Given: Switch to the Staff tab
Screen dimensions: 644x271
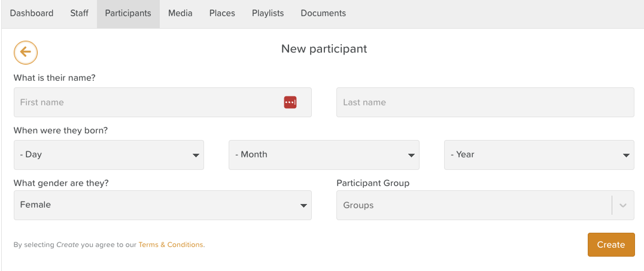Looking at the screenshot, I should click(x=79, y=13).
